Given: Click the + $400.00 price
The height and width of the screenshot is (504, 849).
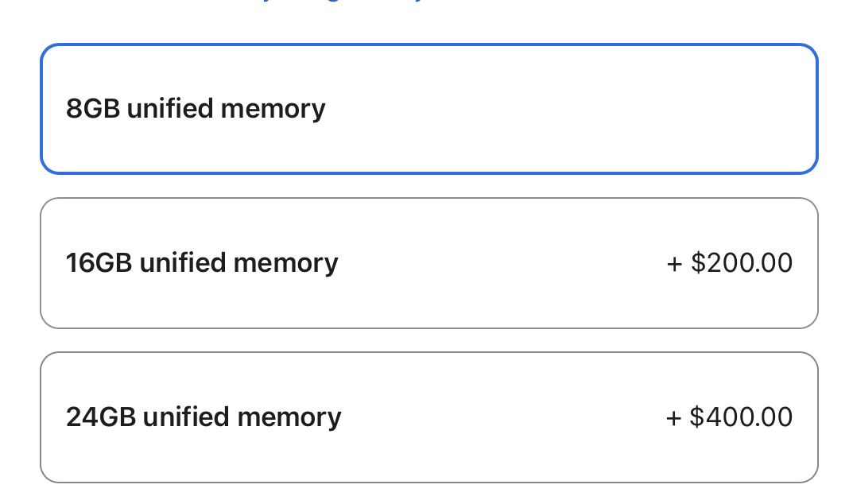Looking at the screenshot, I should tap(729, 417).
